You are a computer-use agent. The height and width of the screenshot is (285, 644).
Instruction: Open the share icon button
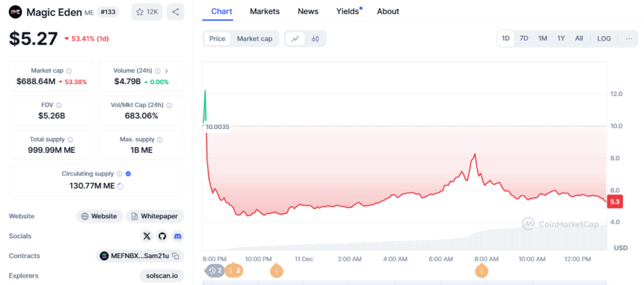click(175, 12)
